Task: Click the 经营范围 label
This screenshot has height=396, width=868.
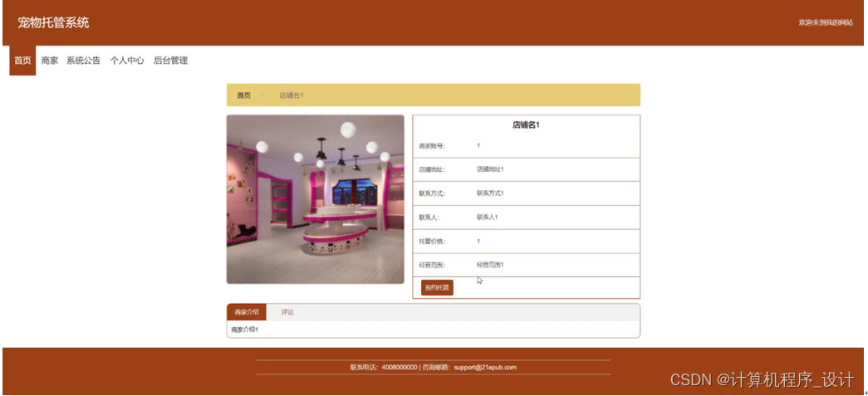Action: 432,266
